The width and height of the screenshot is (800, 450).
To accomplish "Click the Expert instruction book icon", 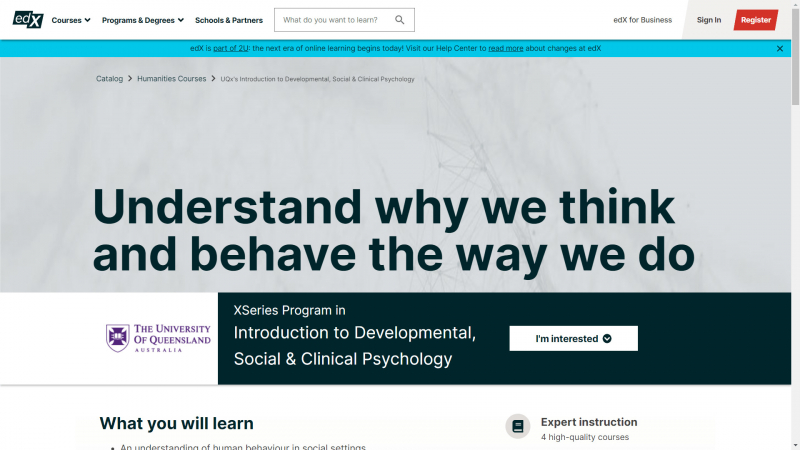I will pos(518,426).
